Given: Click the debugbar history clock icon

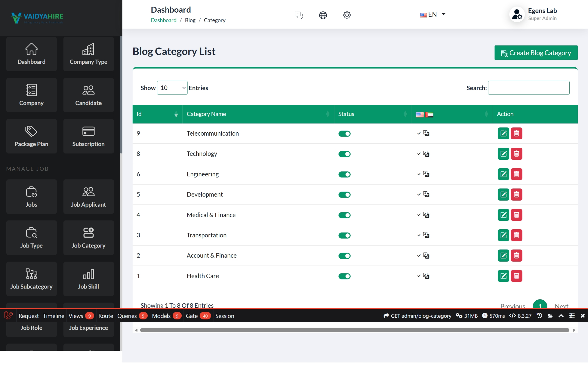Looking at the screenshot, I should click(539, 316).
